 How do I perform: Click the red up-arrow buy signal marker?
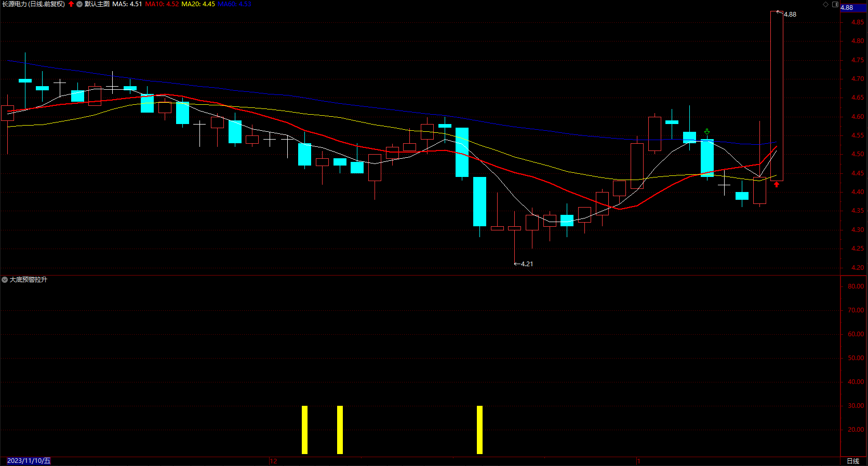click(777, 184)
